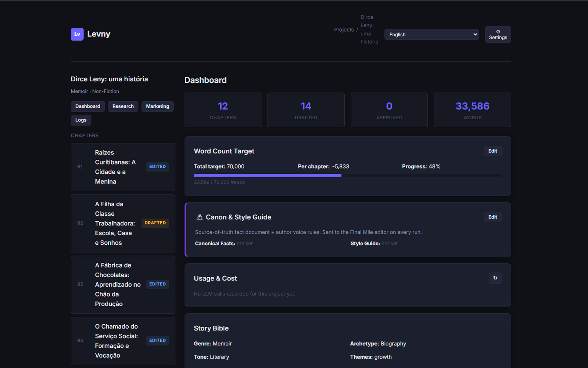Click the word count progress bar

(348, 176)
